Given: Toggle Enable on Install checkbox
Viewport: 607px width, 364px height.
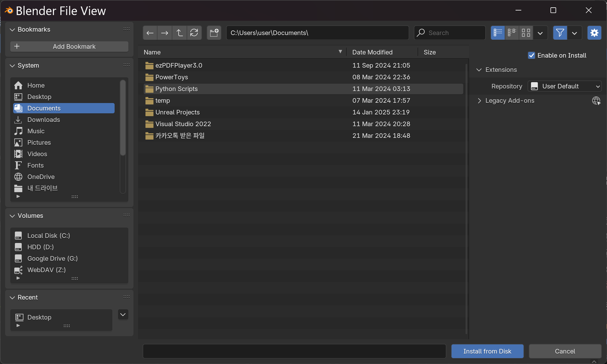Looking at the screenshot, I should (532, 55).
